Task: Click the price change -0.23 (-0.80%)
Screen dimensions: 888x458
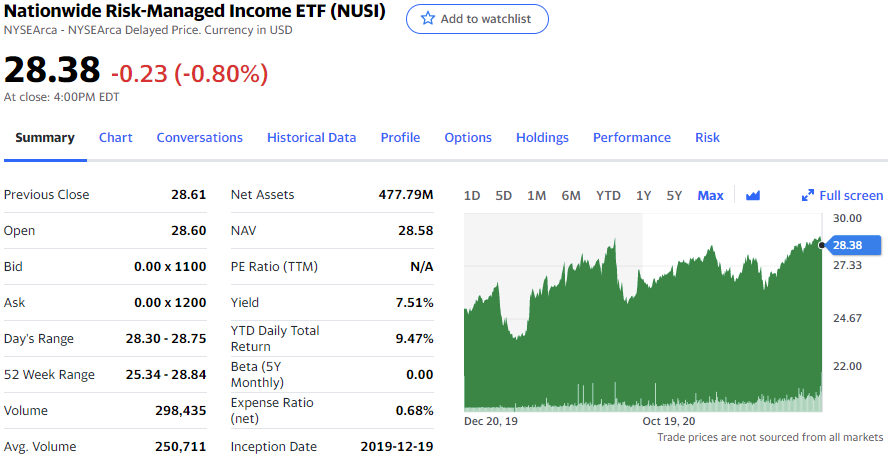Action: coord(189,74)
